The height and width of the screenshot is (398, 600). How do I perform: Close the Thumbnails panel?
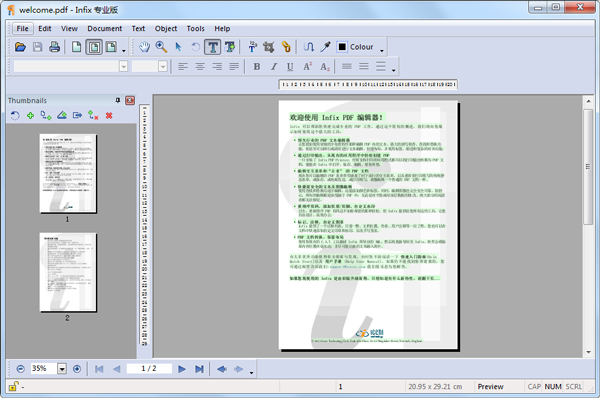point(130,100)
